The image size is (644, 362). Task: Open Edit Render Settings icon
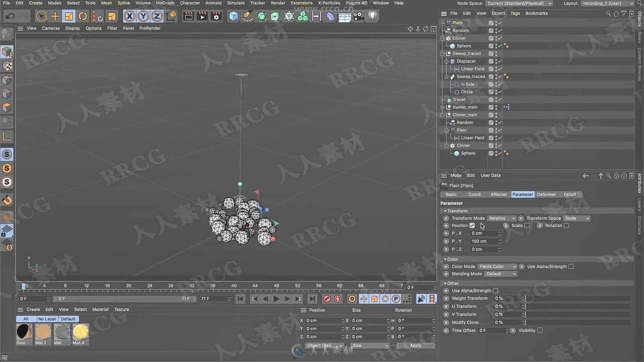216,16
